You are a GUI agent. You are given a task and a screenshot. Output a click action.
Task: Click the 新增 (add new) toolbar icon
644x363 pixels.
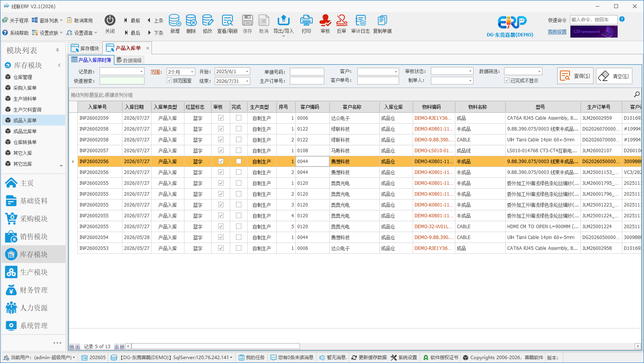[x=175, y=21]
